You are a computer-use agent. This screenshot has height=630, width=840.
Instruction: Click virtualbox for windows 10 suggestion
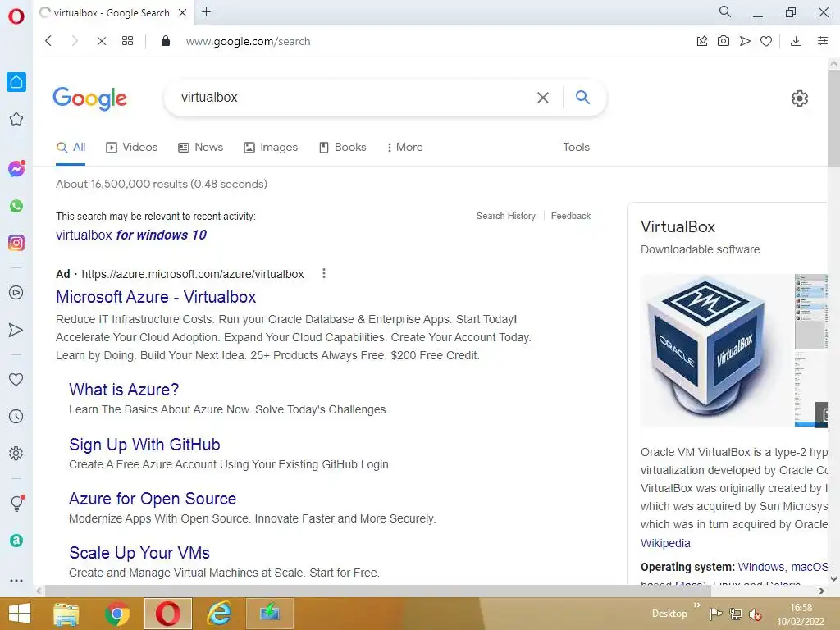(x=131, y=235)
